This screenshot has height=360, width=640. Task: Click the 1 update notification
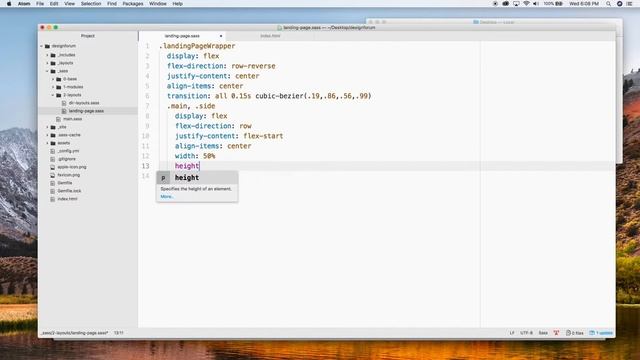pos(601,333)
